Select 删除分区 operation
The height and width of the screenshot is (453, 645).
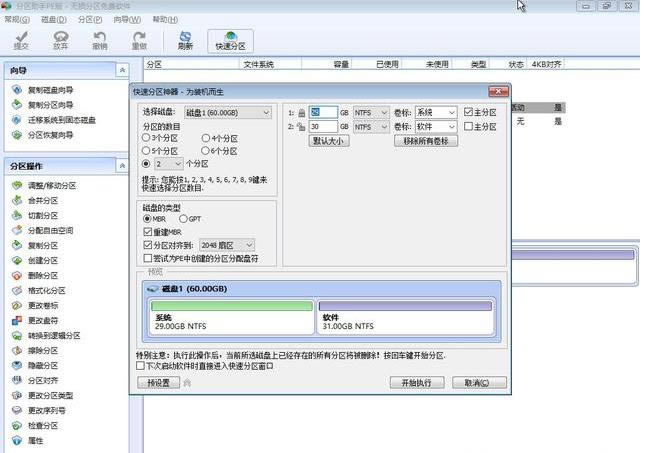pos(43,276)
